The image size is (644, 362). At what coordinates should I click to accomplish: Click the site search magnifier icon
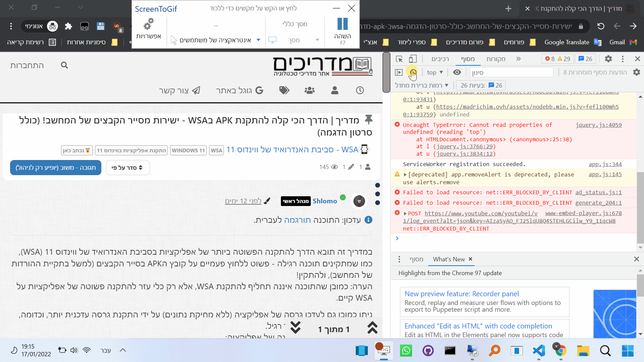[x=64, y=65]
